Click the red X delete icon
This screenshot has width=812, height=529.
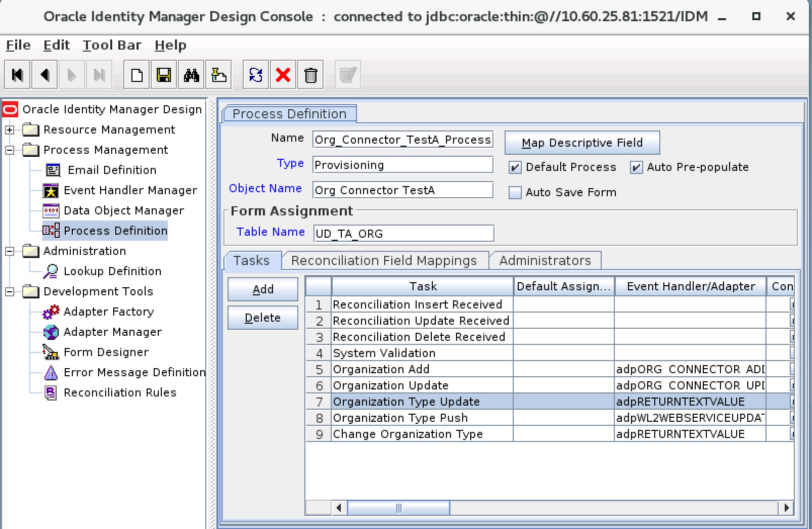click(x=283, y=75)
